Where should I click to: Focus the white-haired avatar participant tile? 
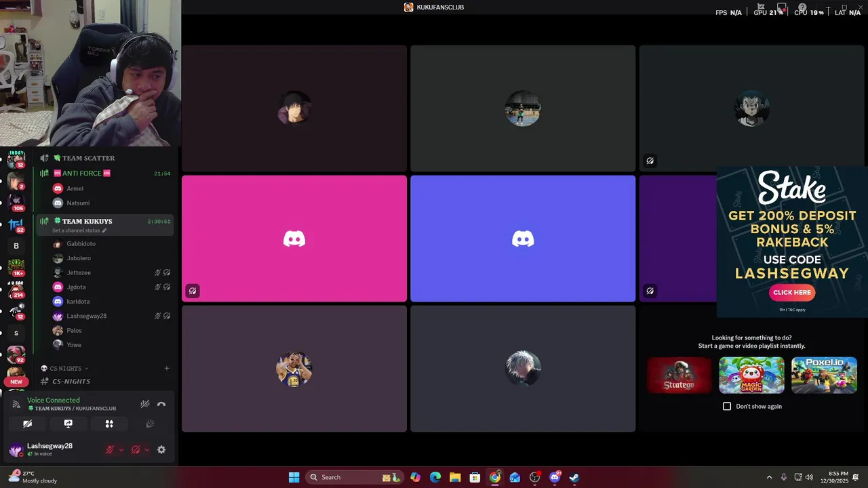[x=523, y=369]
